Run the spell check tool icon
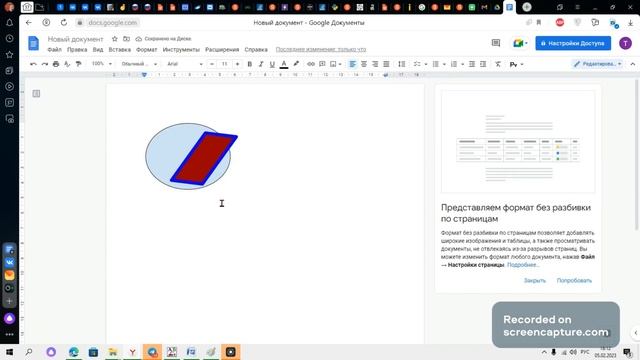The width and height of the screenshot is (640, 360). 67,64
